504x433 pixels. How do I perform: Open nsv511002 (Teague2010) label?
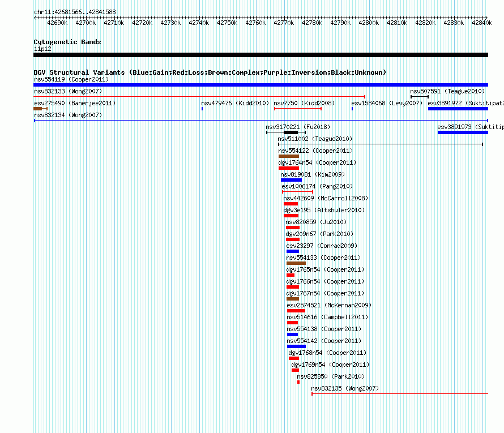pos(315,139)
